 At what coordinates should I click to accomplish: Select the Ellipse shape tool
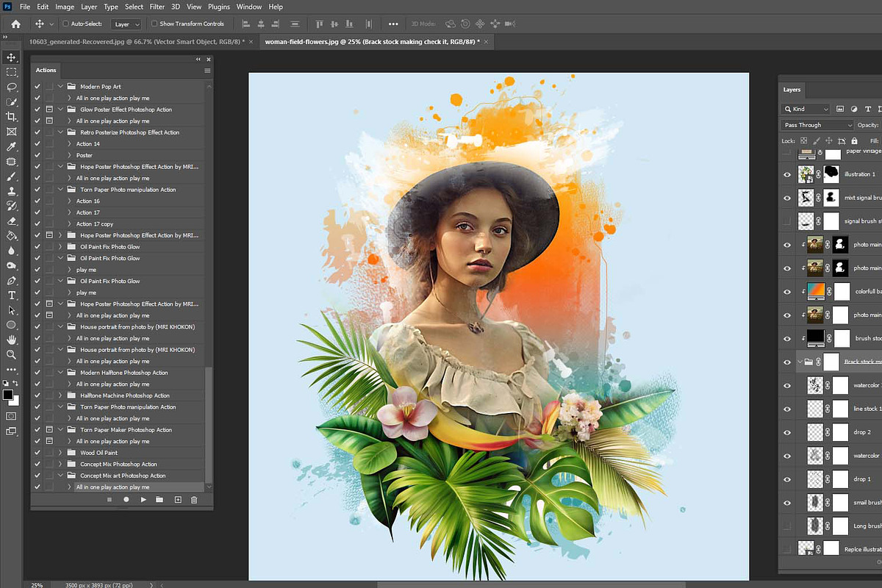(x=11, y=325)
